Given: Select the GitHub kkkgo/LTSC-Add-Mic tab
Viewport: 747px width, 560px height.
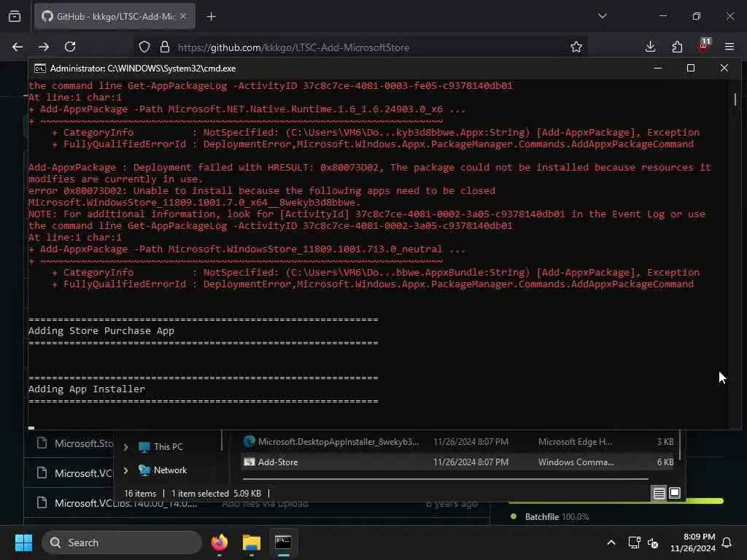Looking at the screenshot, I should pyautogui.click(x=115, y=16).
